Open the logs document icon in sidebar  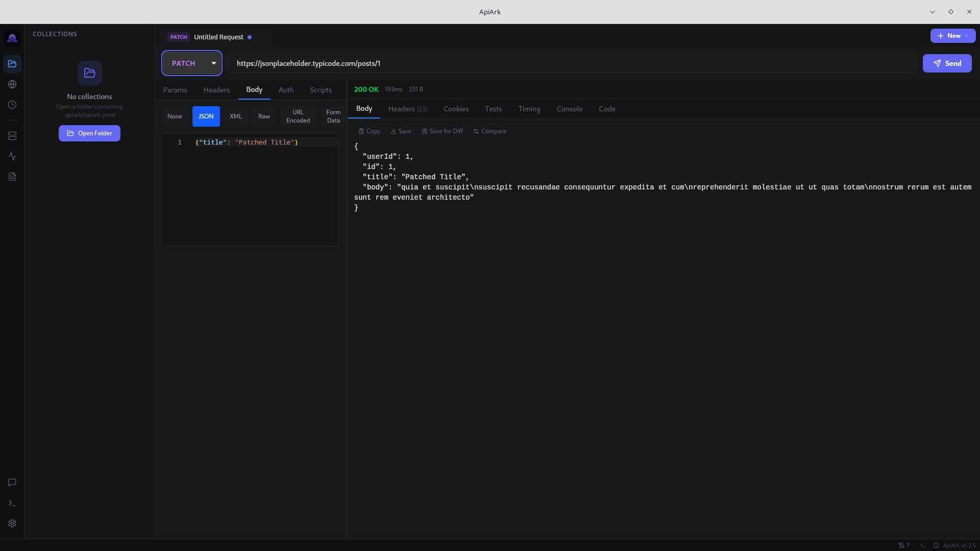(x=12, y=177)
